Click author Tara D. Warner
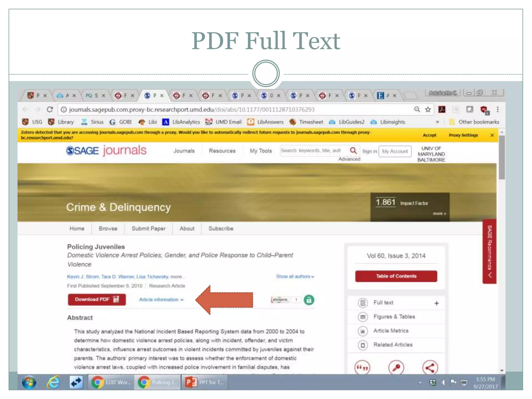Viewport: 532px width, 399px height. (x=118, y=277)
